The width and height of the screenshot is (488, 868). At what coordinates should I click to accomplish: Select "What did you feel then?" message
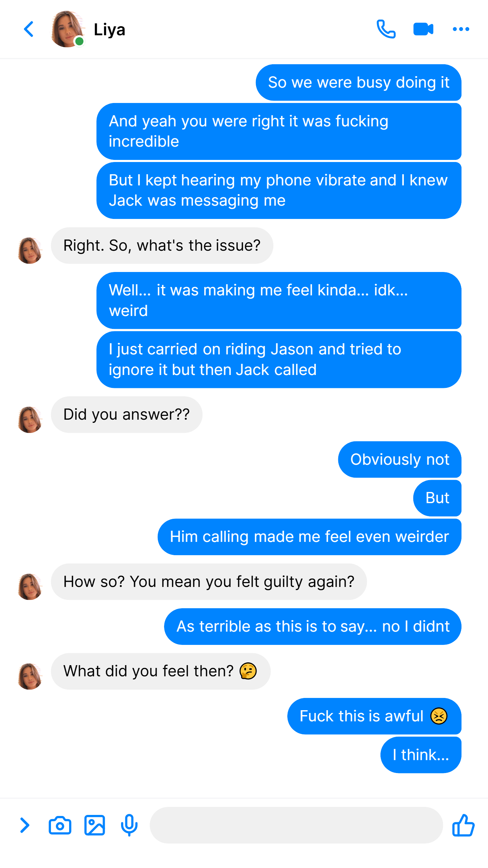click(161, 671)
